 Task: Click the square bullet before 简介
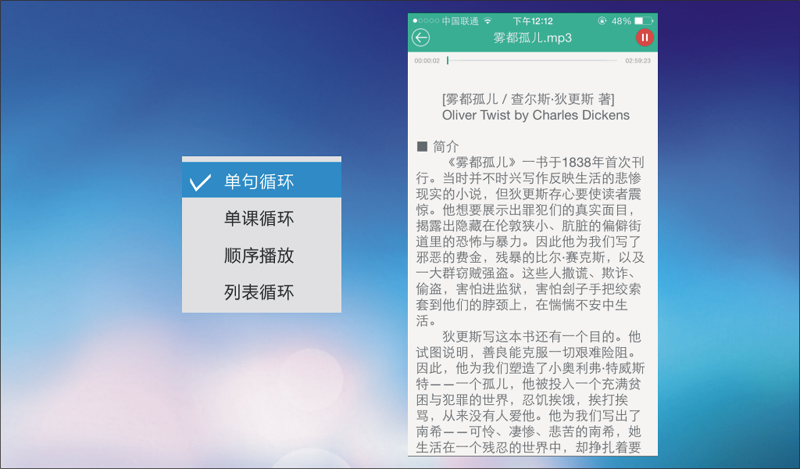[422, 147]
